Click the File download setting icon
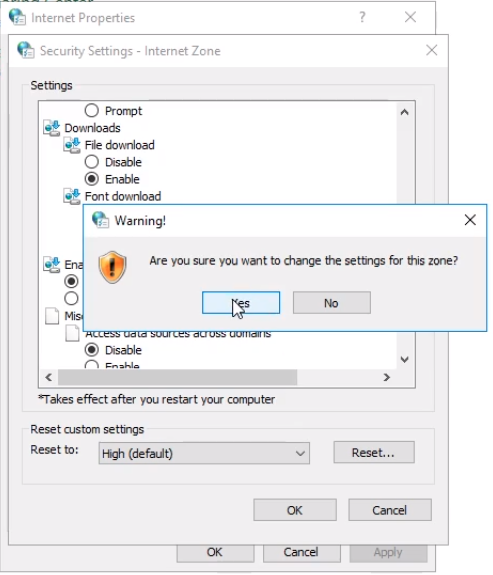Image resolution: width=493 pixels, height=575 pixels. pos(72,145)
